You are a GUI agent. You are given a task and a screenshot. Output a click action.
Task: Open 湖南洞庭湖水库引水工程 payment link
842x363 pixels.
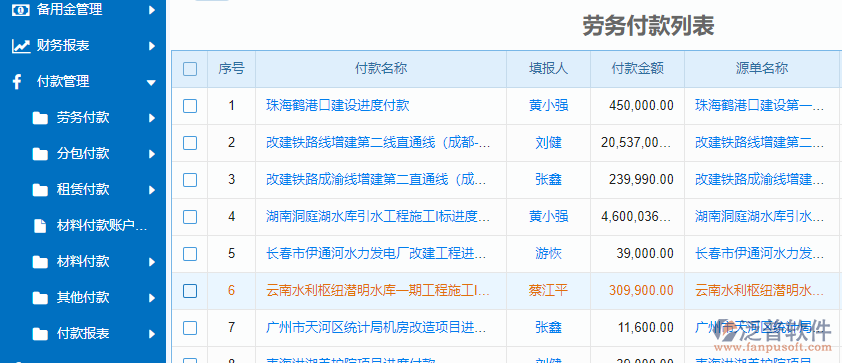[x=378, y=216]
